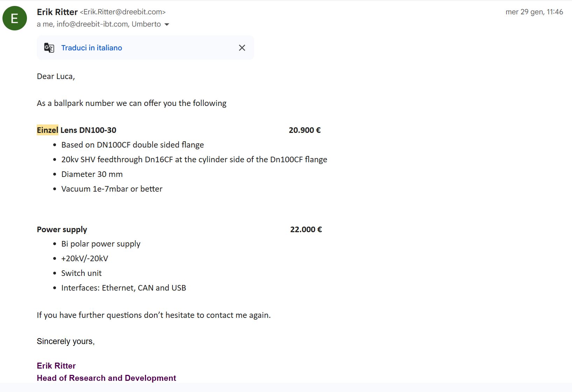Screen dimensions: 572x392
Task: Click the highlighted word "Einzel"
Action: [47, 130]
